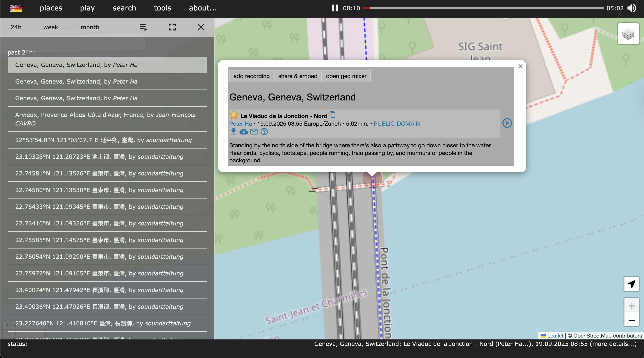
Task: Zoom in on the map
Action: (631, 306)
